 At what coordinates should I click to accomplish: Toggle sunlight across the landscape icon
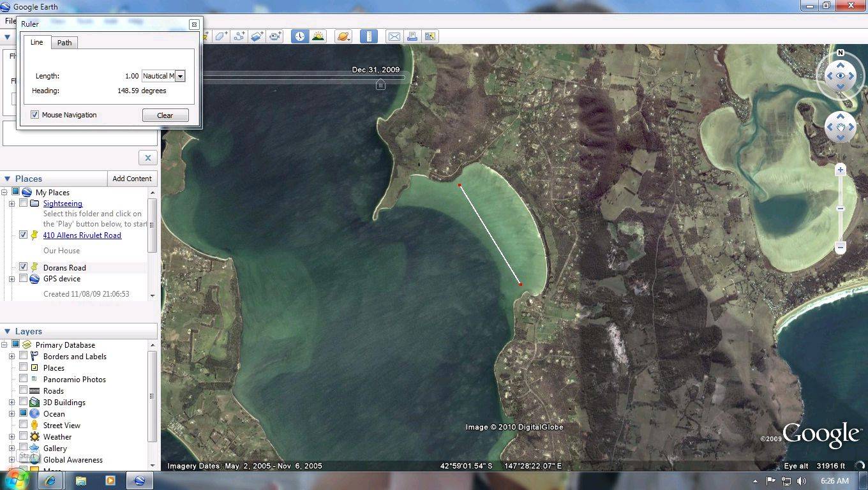[x=318, y=36]
